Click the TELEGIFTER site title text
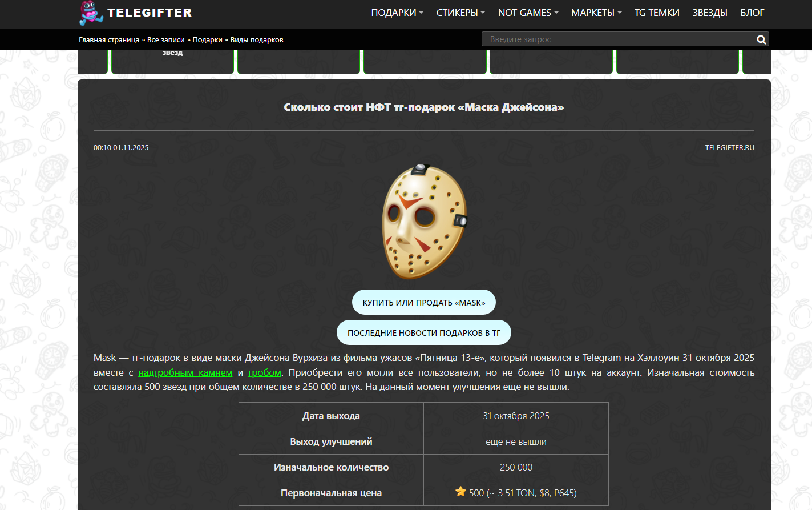Image resolution: width=812 pixels, height=510 pixels. pos(150,13)
